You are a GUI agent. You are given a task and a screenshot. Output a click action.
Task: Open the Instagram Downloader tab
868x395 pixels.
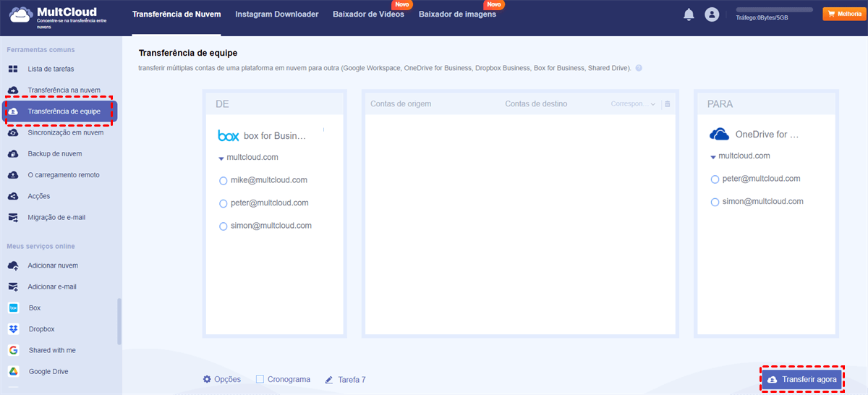pyautogui.click(x=277, y=14)
